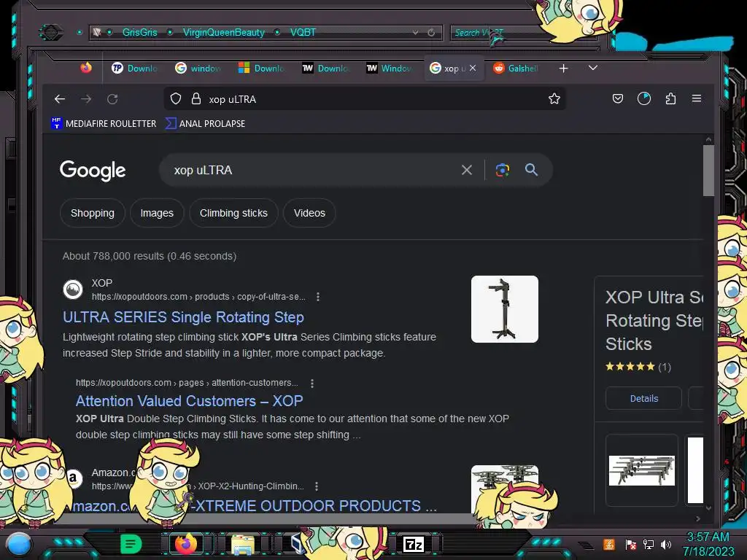Open the Firefox View icon in tab bar
Screen dimensions: 747x560
click(86, 68)
